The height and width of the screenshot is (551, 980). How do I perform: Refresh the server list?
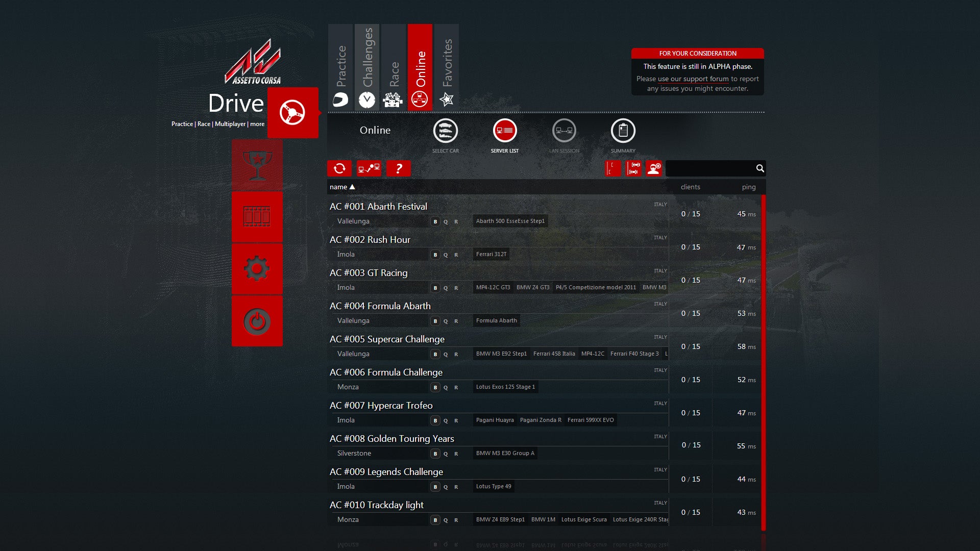339,168
